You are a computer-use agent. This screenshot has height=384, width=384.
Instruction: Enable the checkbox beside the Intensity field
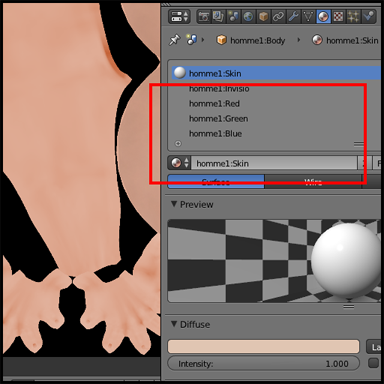pyautogui.click(x=373, y=363)
